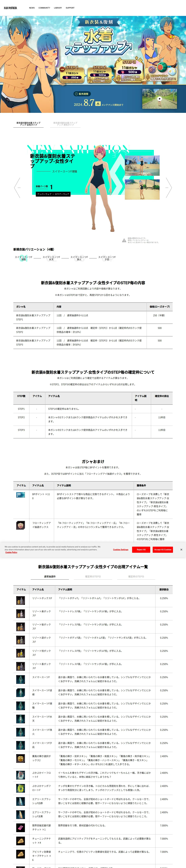Click the リゾート喜ボックスF item icon
The image size is (186, 868).
(x=21, y=666)
